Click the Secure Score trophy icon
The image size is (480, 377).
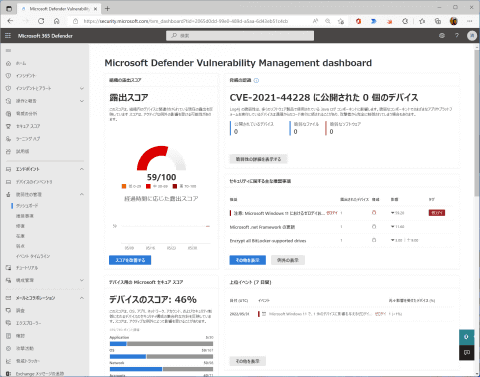tap(8, 126)
